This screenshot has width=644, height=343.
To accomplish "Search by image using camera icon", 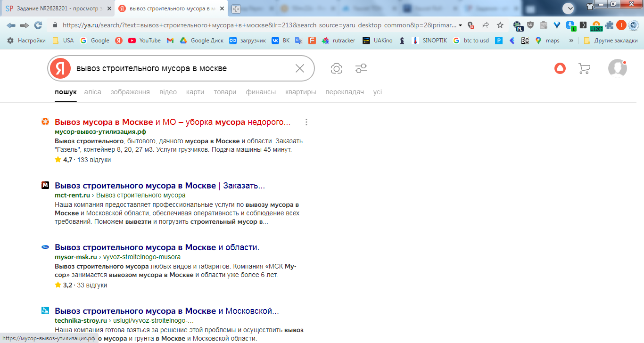I will pyautogui.click(x=337, y=69).
